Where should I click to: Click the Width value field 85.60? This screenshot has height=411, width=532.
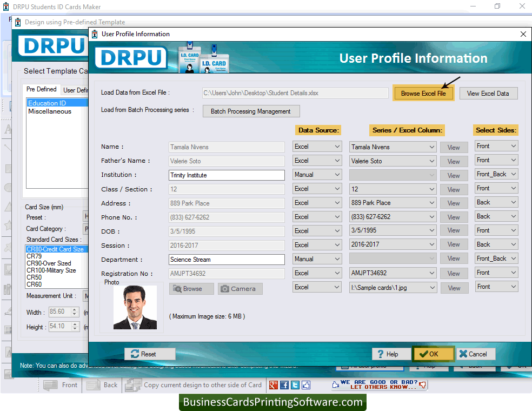59,311
